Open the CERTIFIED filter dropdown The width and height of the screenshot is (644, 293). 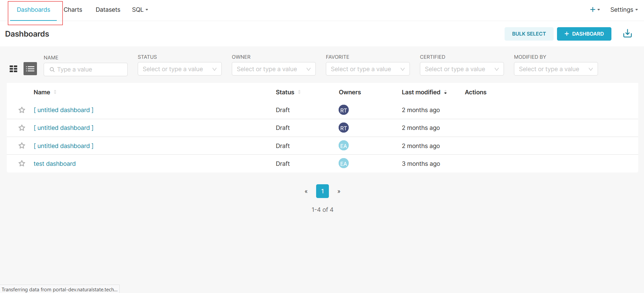click(462, 69)
